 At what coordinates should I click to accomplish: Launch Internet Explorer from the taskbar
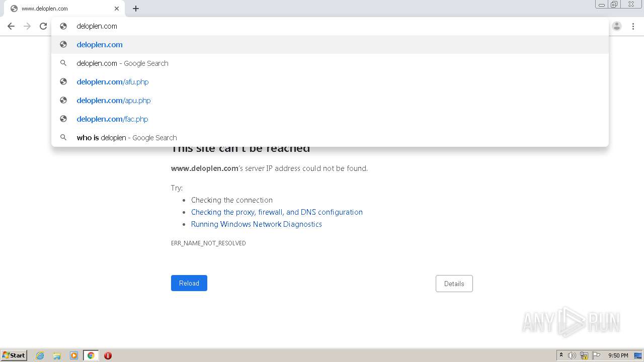coord(40,355)
